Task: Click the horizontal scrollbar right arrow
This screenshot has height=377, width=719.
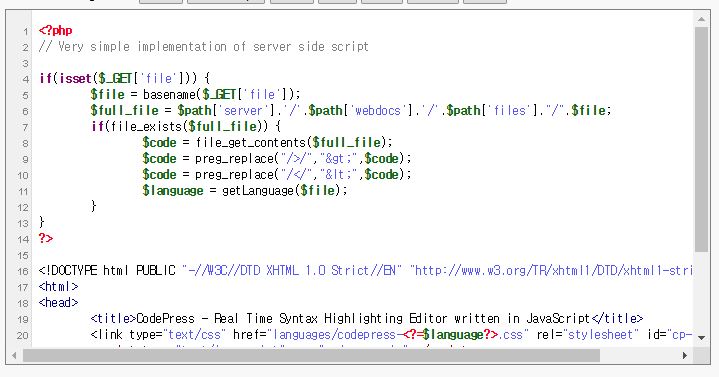Action: 685,355
